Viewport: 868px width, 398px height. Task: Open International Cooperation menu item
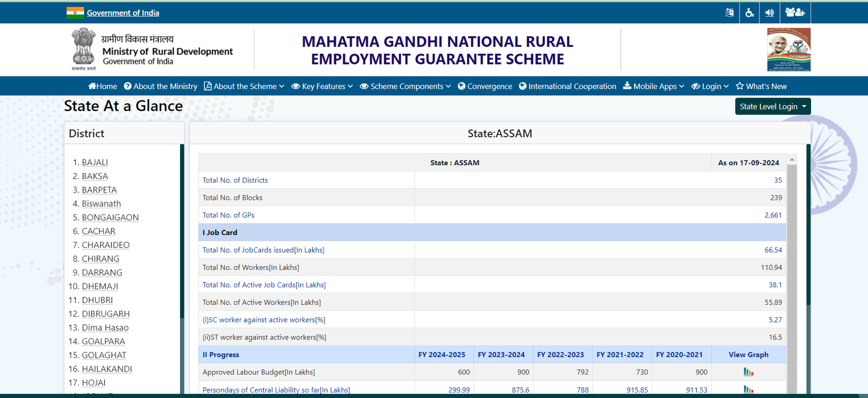[x=567, y=86]
